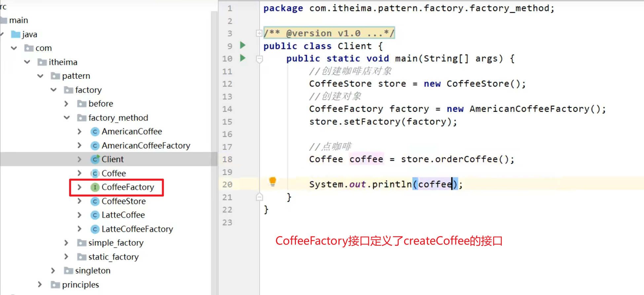Collapse the itheima package node
The width and height of the screenshot is (644, 295).
[x=27, y=62]
